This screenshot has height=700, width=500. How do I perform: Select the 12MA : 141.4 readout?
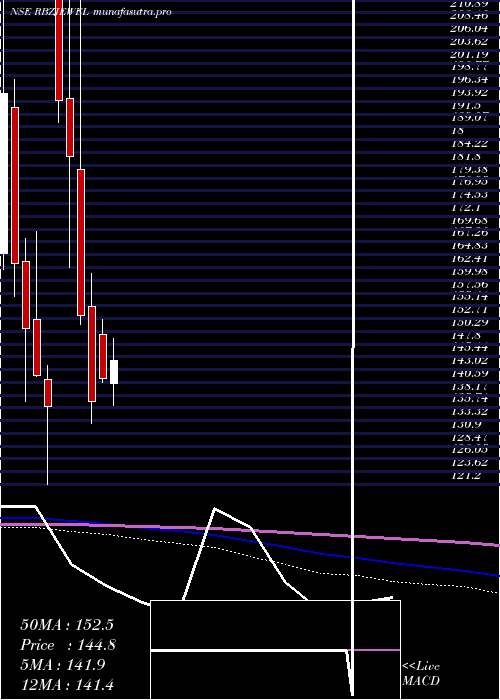click(67, 684)
